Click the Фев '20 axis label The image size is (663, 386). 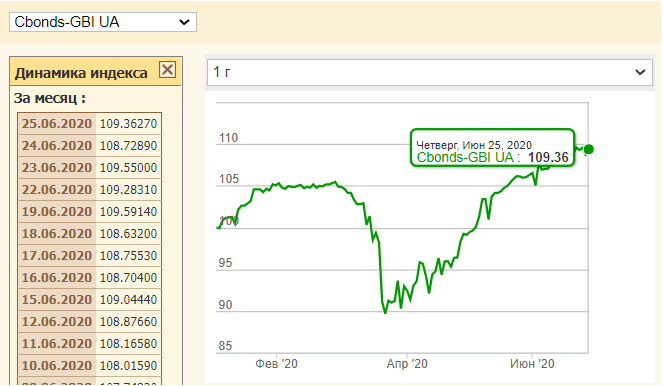pos(277,364)
